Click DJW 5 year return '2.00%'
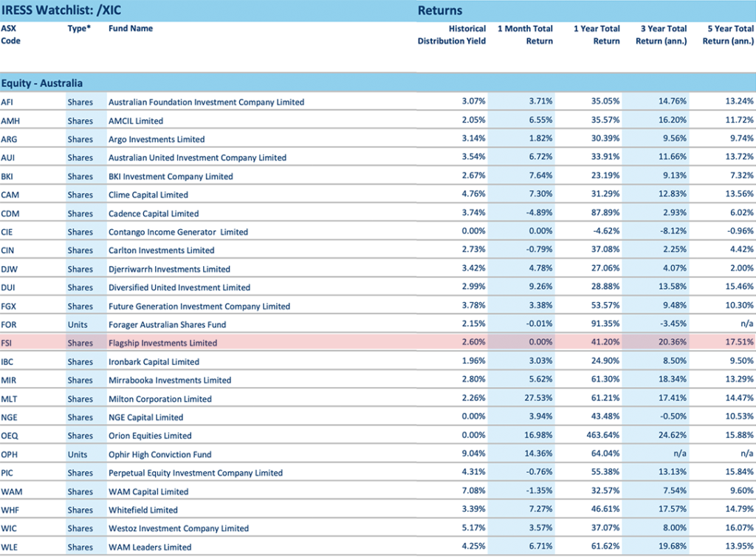 [x=742, y=268]
